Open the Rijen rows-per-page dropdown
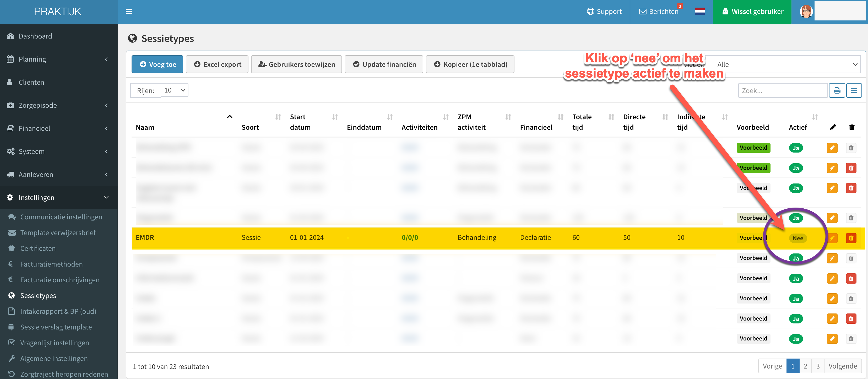The image size is (868, 379). (x=174, y=90)
